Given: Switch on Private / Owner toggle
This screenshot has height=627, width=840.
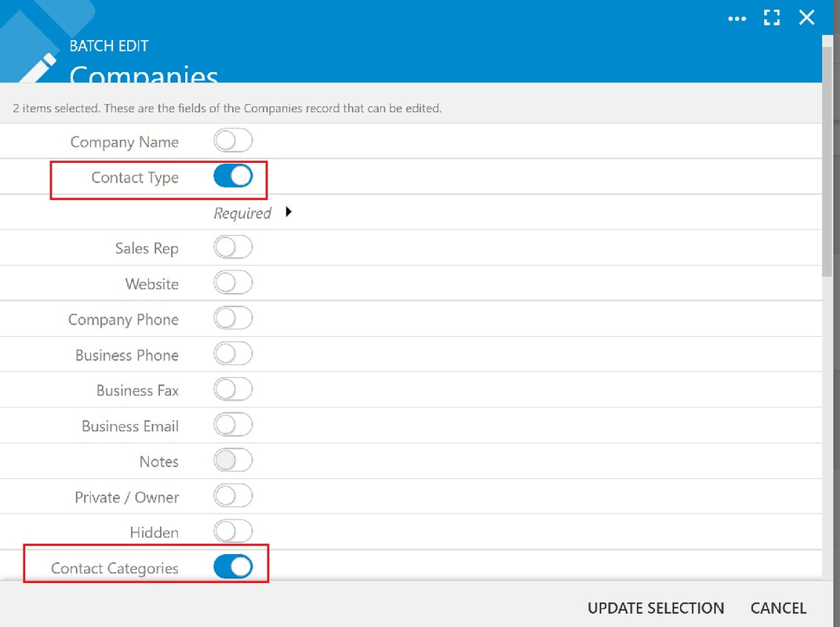Looking at the screenshot, I should click(x=233, y=496).
